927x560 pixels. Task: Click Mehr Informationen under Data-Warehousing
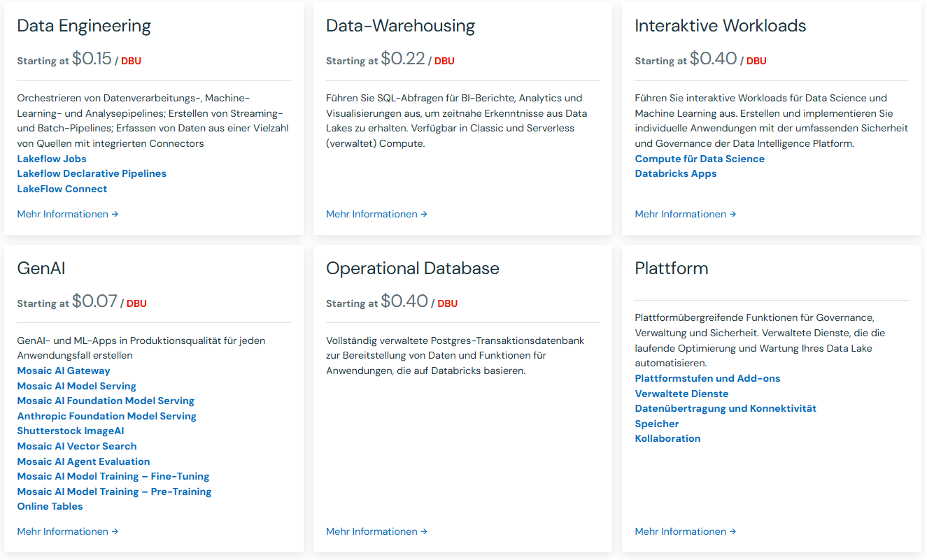pyautogui.click(x=376, y=214)
